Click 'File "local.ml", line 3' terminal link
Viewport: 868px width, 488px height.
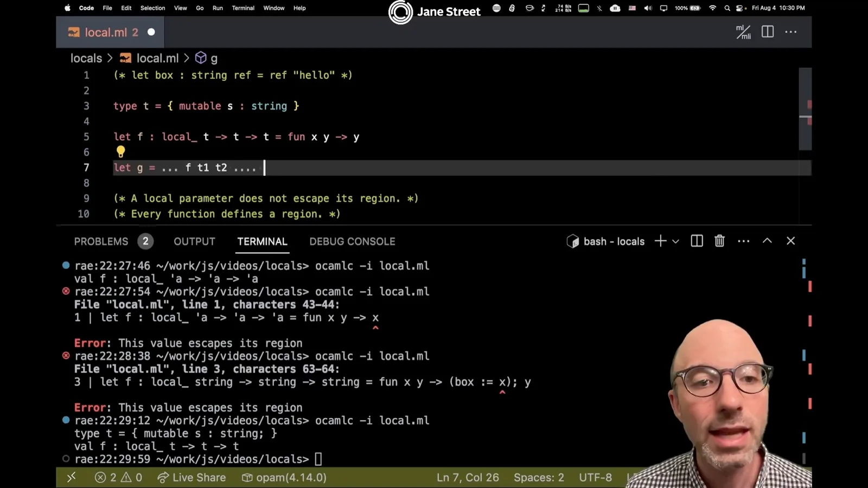pos(207,369)
